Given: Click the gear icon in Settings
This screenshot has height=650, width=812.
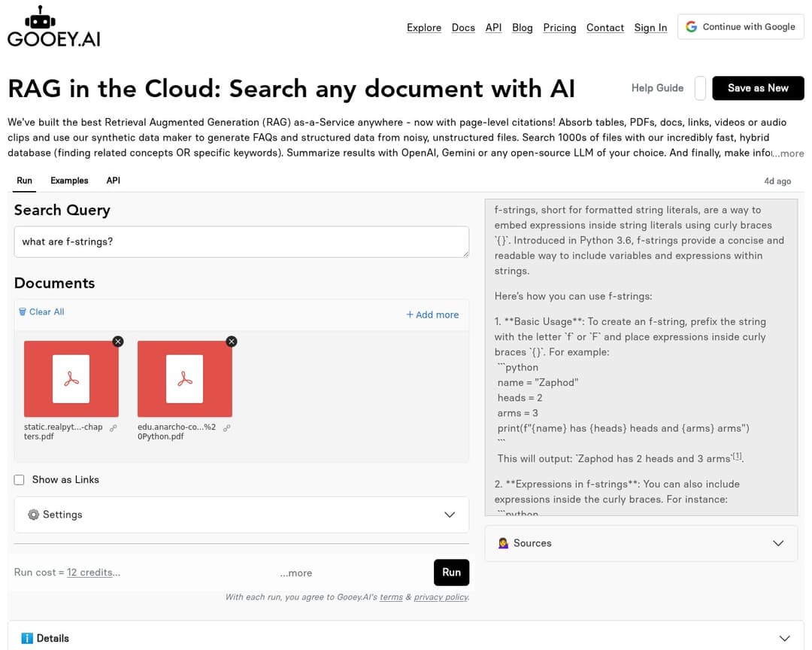Looking at the screenshot, I should click(x=34, y=514).
